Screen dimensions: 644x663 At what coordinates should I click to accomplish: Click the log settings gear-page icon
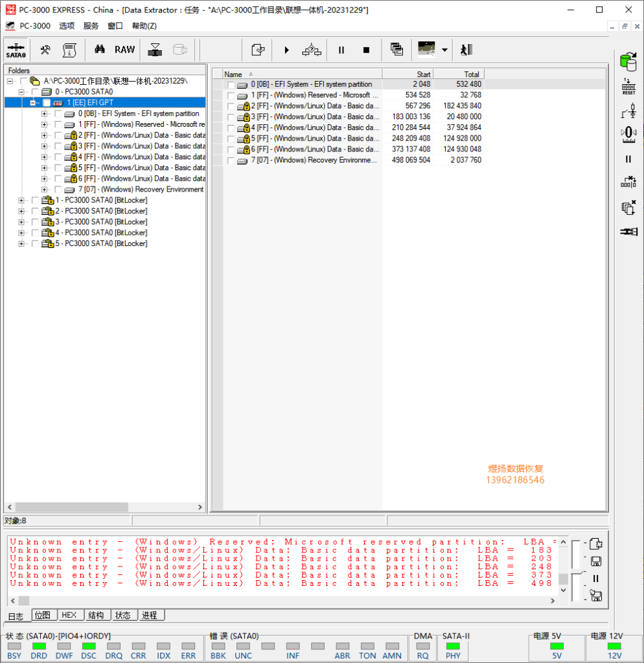[x=596, y=544]
